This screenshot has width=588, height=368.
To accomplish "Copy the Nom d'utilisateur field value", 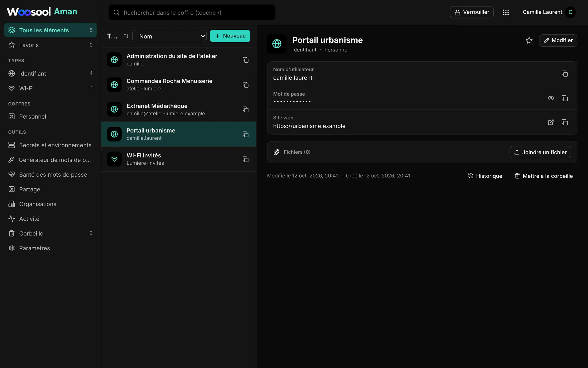I will tap(564, 74).
